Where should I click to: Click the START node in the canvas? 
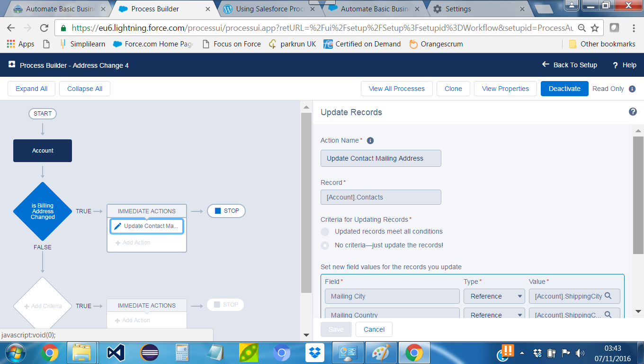tap(43, 114)
